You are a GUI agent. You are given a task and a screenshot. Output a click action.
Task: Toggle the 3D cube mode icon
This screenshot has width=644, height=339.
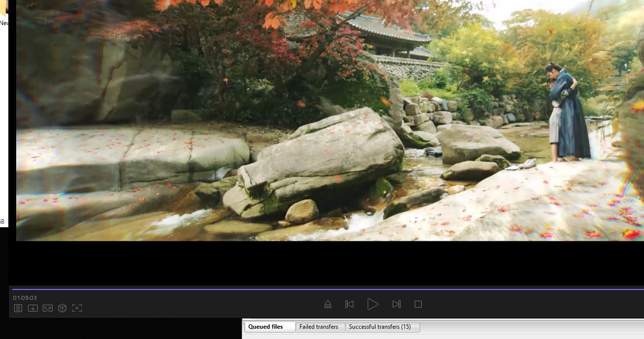click(62, 308)
